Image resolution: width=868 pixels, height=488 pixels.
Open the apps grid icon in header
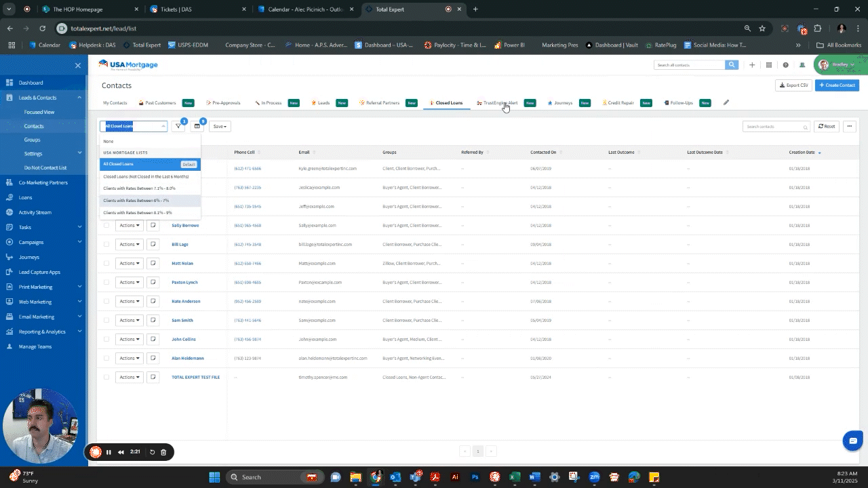769,65
